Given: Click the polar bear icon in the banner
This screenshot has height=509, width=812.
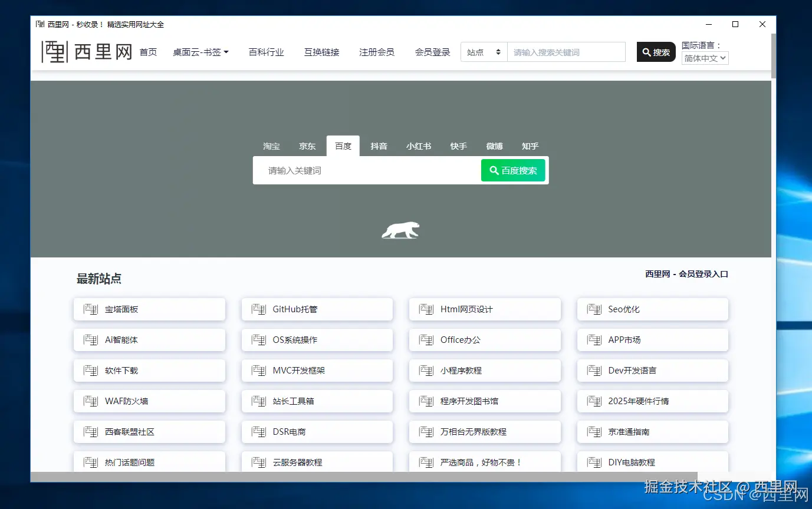Looking at the screenshot, I should (x=400, y=230).
